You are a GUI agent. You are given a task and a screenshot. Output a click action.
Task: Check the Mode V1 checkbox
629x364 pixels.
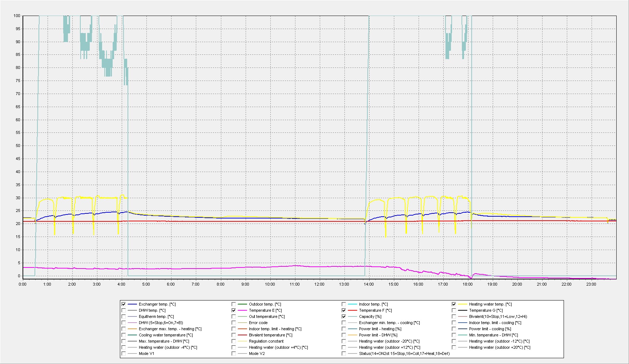124,353
